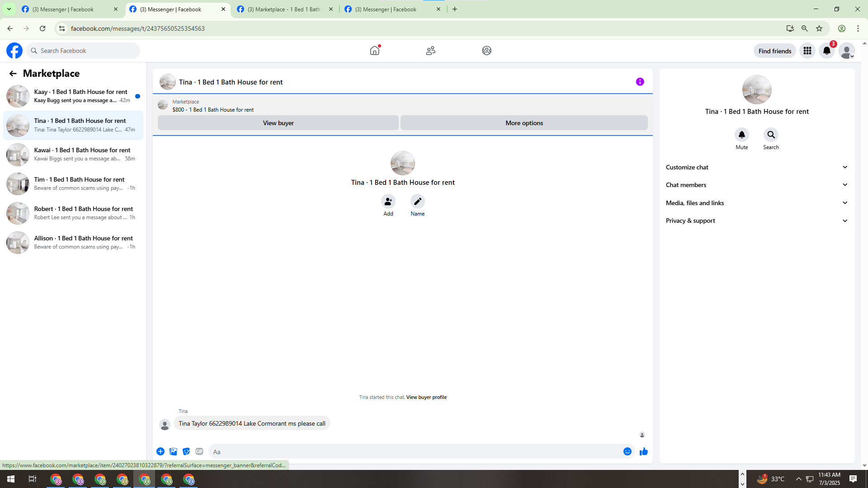The width and height of the screenshot is (868, 488).
Task: Expand the Chat members section
Action: click(x=756, y=185)
